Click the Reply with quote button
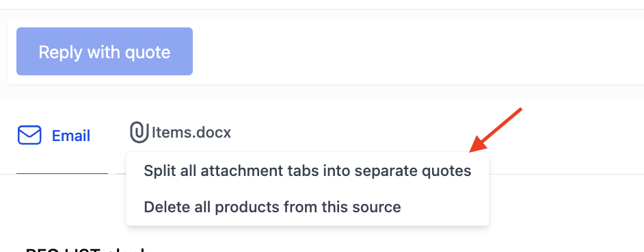Viewport: 644px width, 252px height. click(105, 51)
